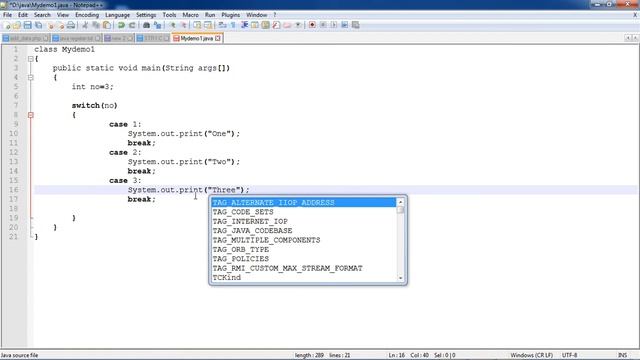Show the Document Map panel icon
Image resolution: width=640 pixels, height=360 pixels.
tap(265, 25)
